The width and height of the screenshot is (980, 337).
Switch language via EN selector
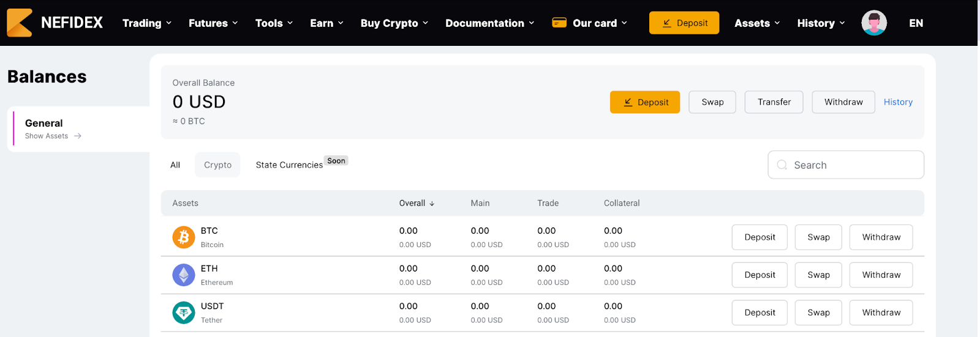tap(916, 23)
